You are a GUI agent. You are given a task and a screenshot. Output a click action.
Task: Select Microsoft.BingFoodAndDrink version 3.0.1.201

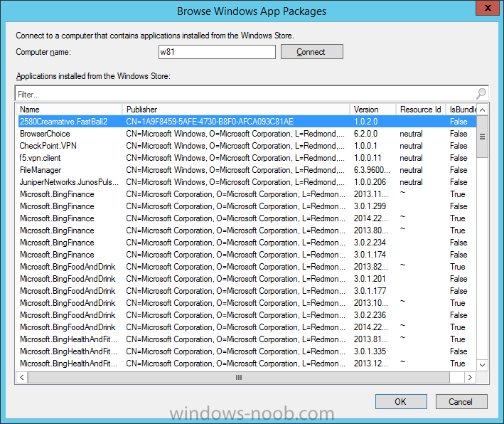tap(247, 279)
